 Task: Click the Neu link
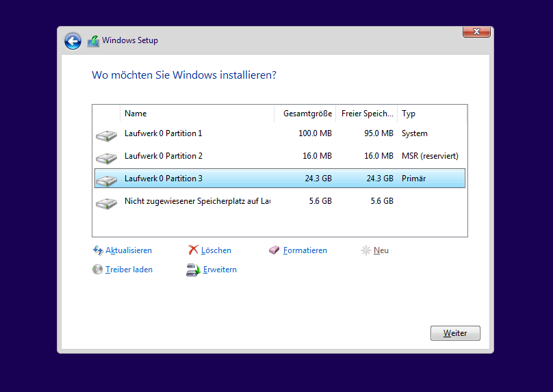(x=381, y=250)
